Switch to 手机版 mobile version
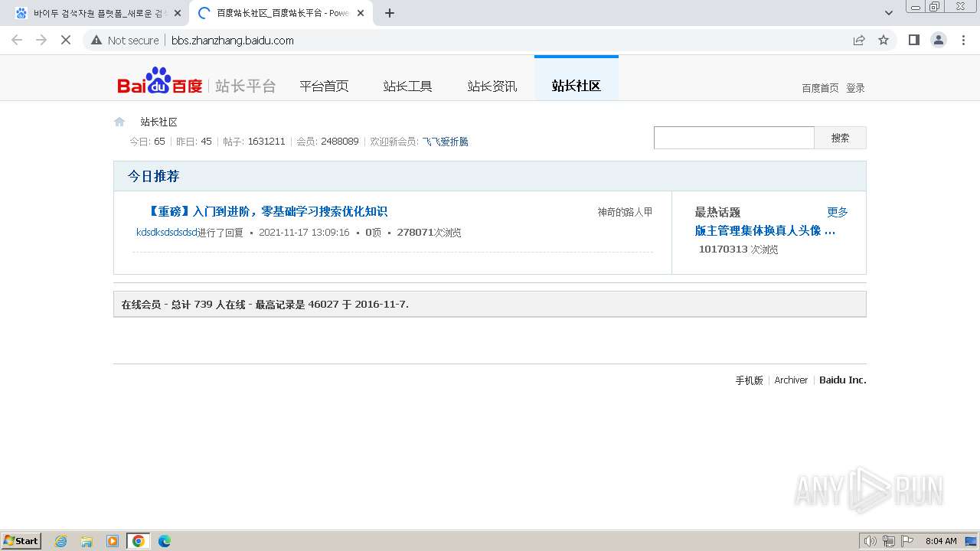Viewport: 980px width, 551px height. click(x=749, y=380)
